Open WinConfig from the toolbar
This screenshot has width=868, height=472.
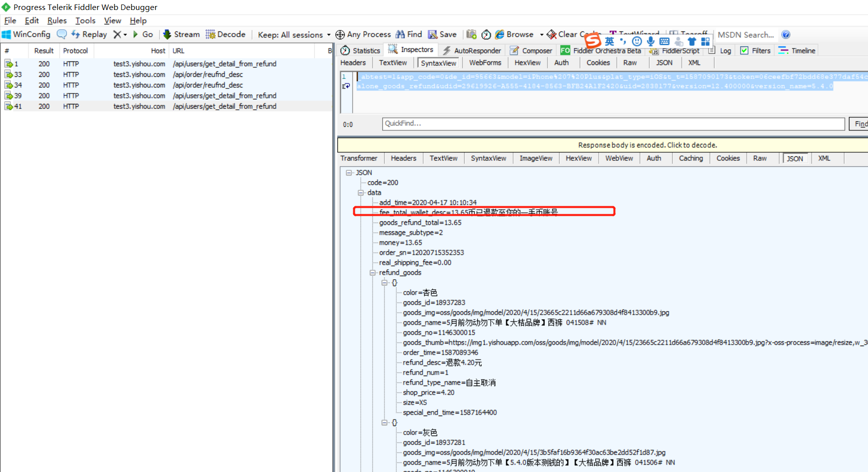[26, 34]
